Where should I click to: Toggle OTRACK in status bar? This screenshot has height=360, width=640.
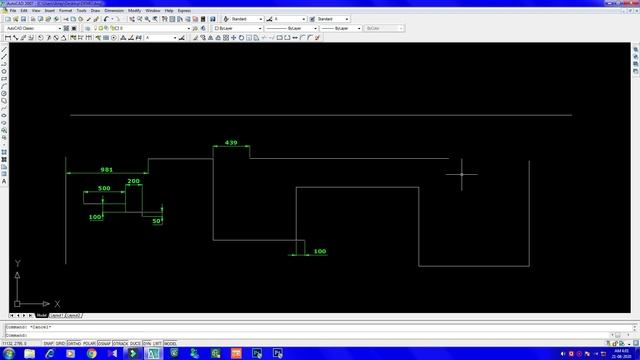pyautogui.click(x=120, y=343)
